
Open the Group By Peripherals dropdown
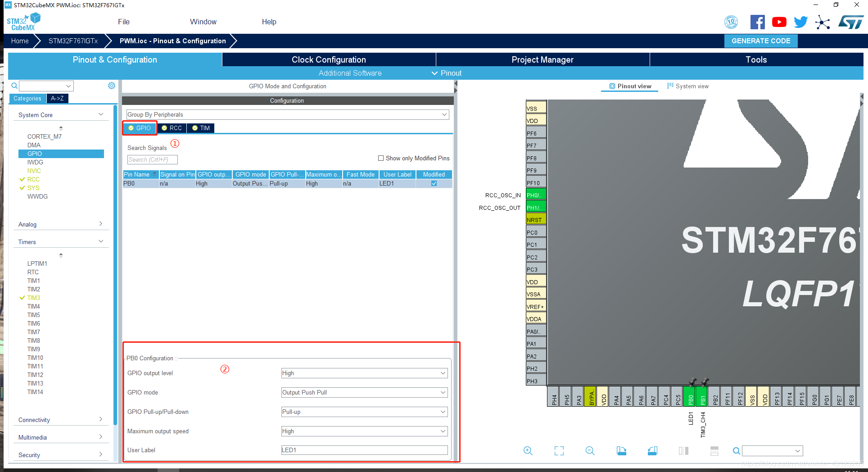point(288,114)
